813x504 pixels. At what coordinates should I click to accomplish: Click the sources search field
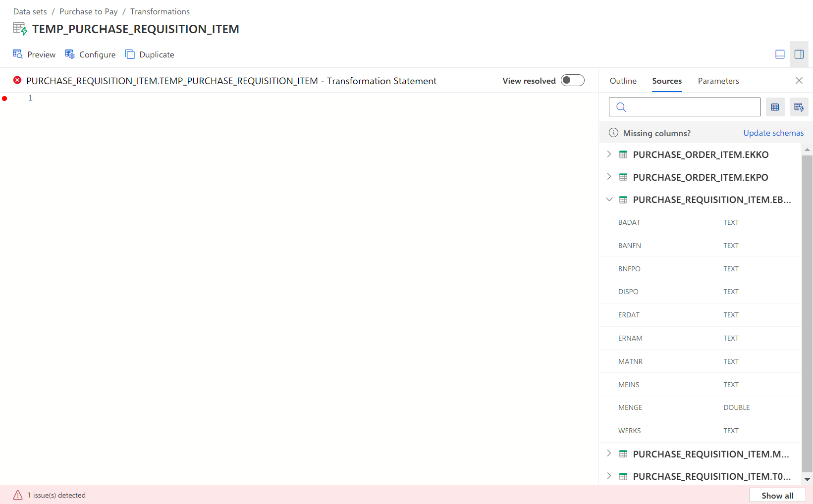(x=685, y=107)
